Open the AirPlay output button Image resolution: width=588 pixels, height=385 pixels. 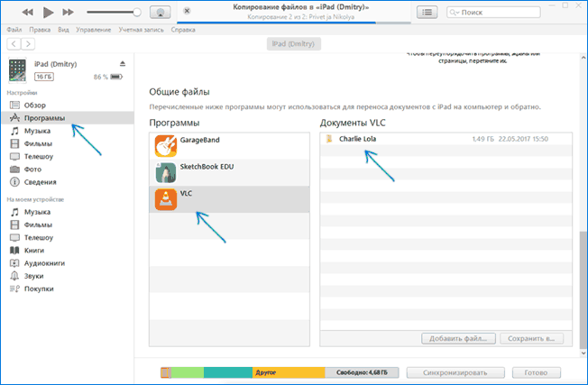[x=161, y=13]
